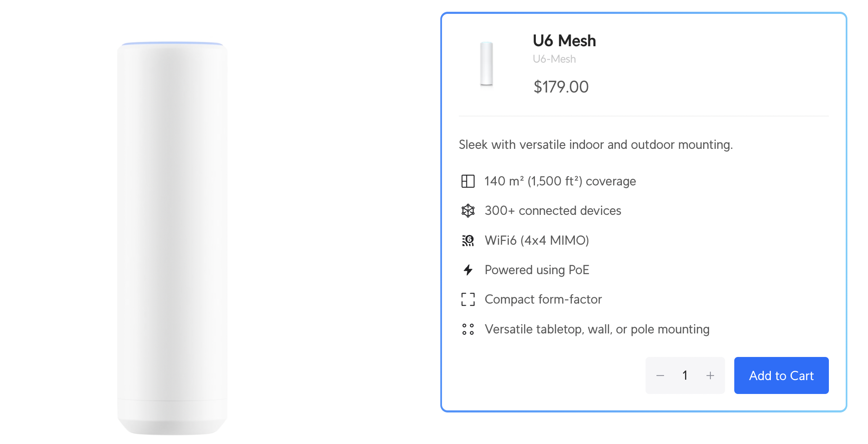Click the Powered using PoE text
Image resolution: width=868 pixels, height=444 pixels.
pos(537,270)
